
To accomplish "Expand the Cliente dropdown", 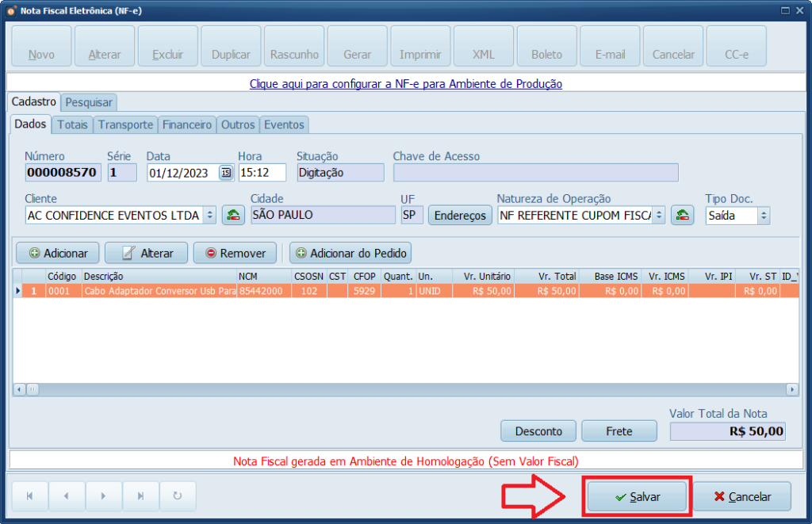I will [x=209, y=215].
